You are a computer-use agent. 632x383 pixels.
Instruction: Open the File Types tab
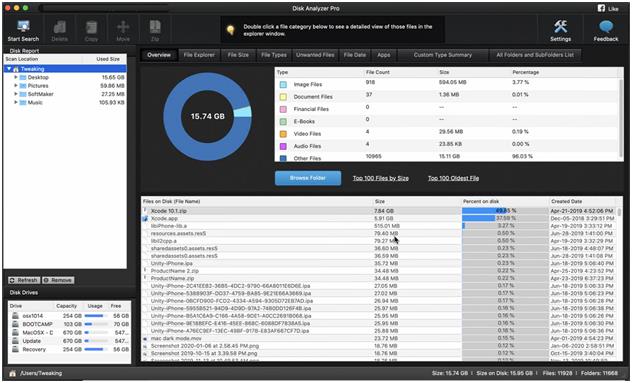click(x=274, y=55)
